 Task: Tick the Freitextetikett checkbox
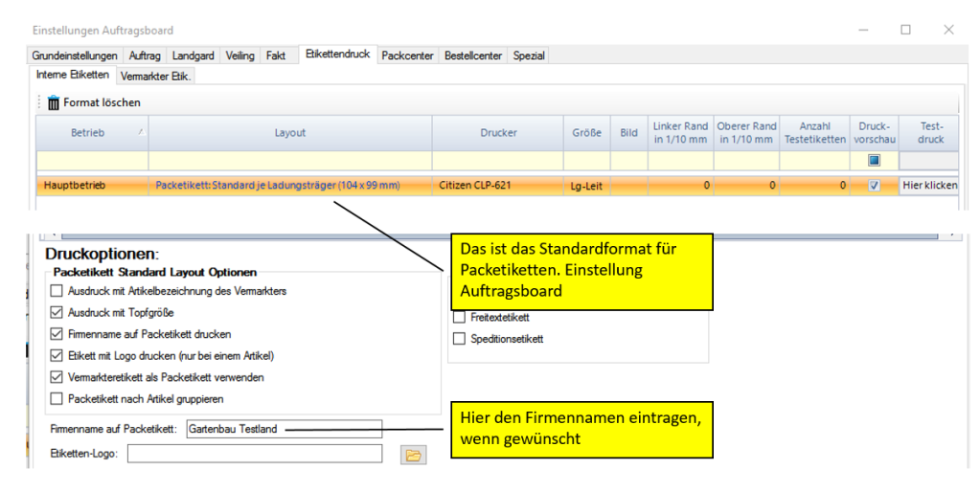tap(459, 317)
